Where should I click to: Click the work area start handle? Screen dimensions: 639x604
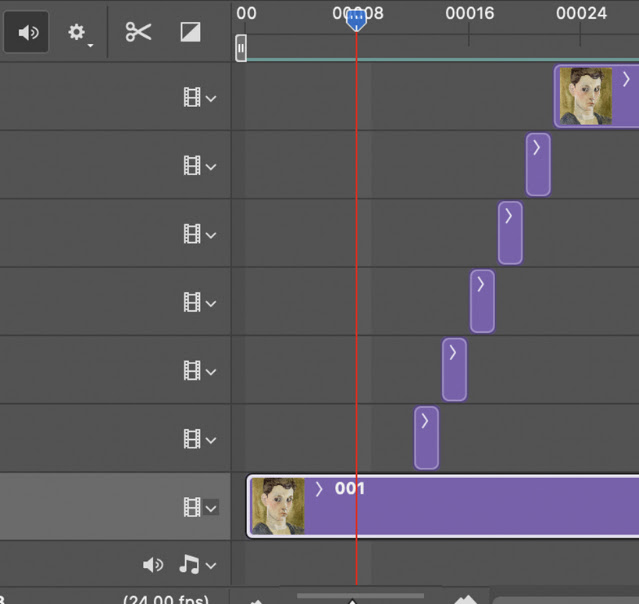pos(241,48)
